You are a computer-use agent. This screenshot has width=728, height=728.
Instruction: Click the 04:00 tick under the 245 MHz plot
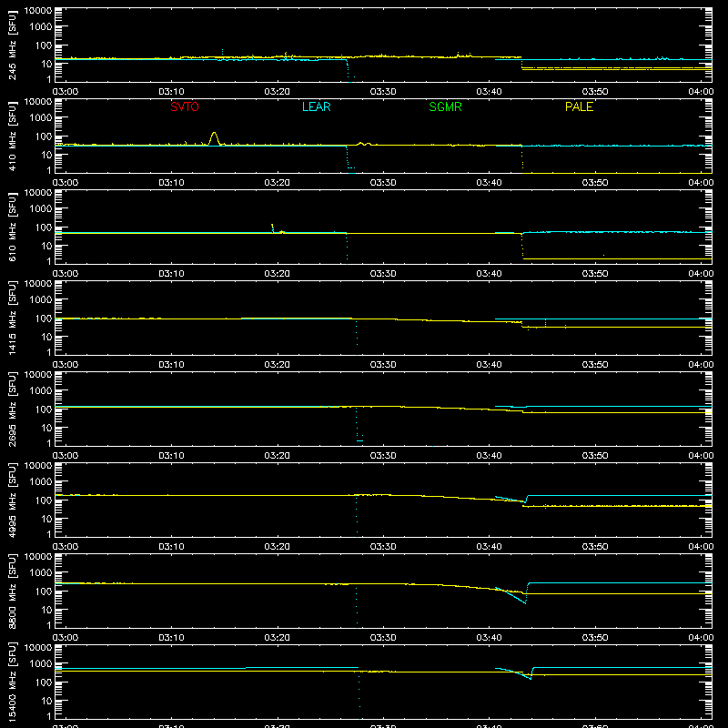[x=701, y=92]
